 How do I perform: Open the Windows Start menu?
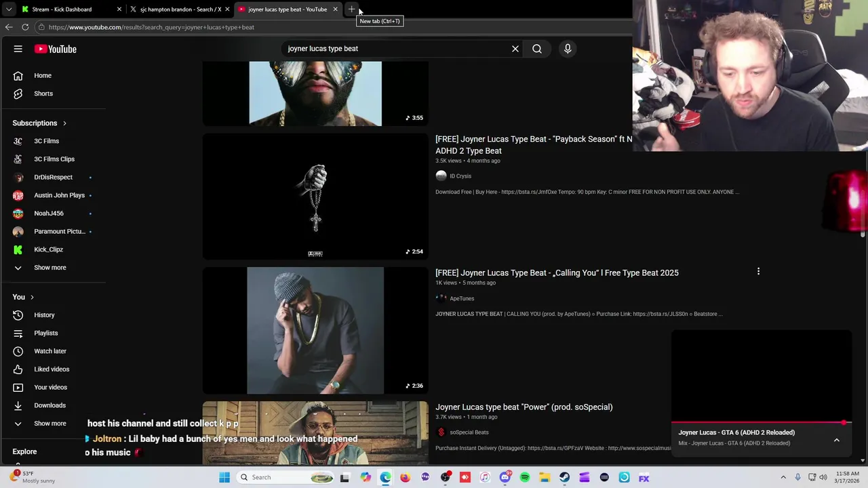click(224, 477)
